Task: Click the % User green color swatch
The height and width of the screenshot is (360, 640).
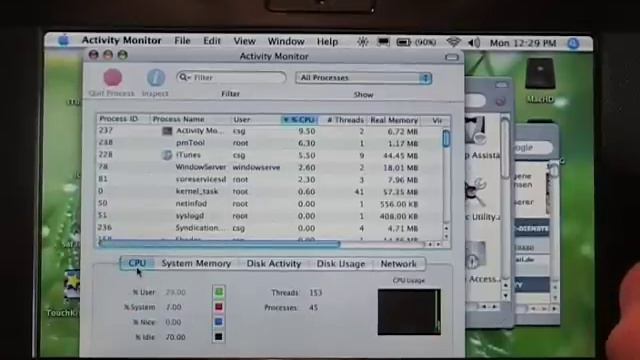Action: pos(219,292)
